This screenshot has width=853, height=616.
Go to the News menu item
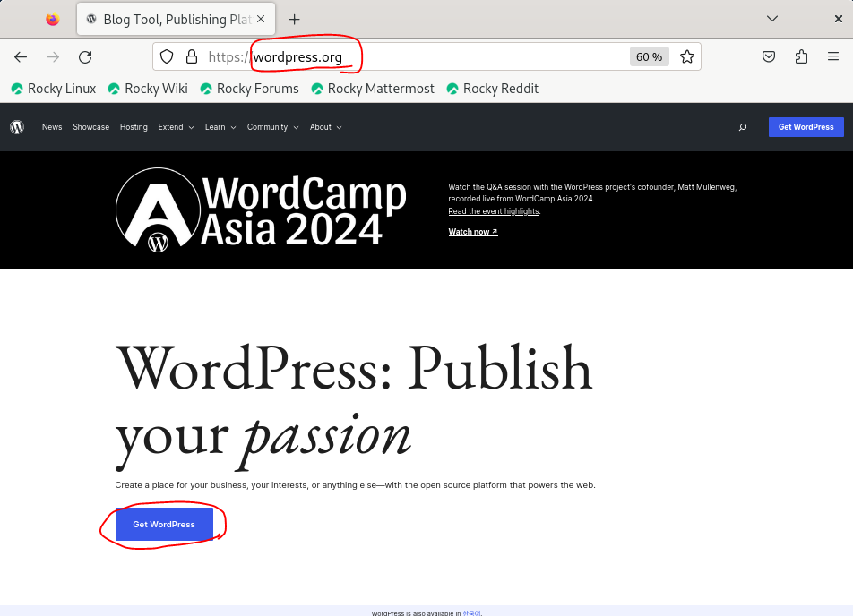(52, 127)
